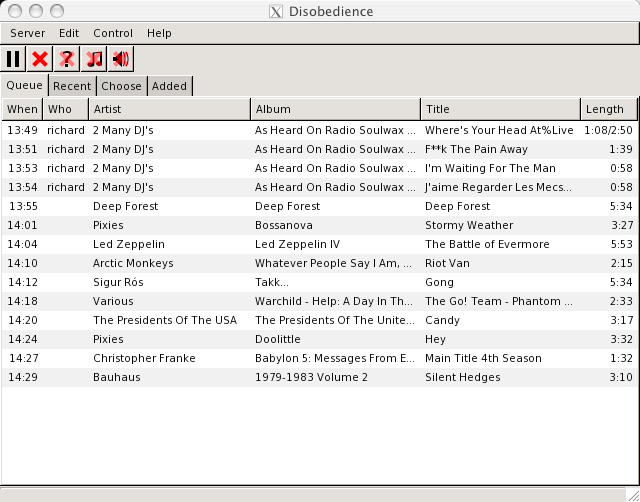Click album Bossanova
Screen dimensions: 640x502
(x=284, y=225)
